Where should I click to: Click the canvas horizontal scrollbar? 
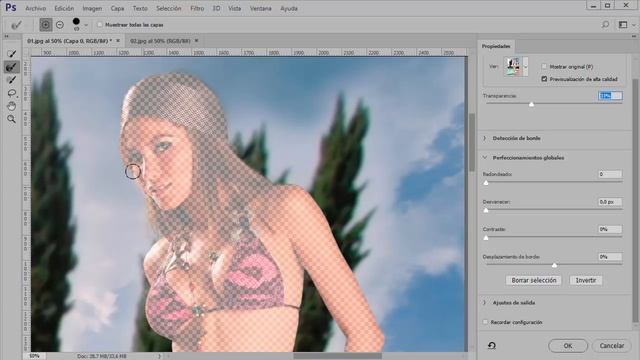338,356
